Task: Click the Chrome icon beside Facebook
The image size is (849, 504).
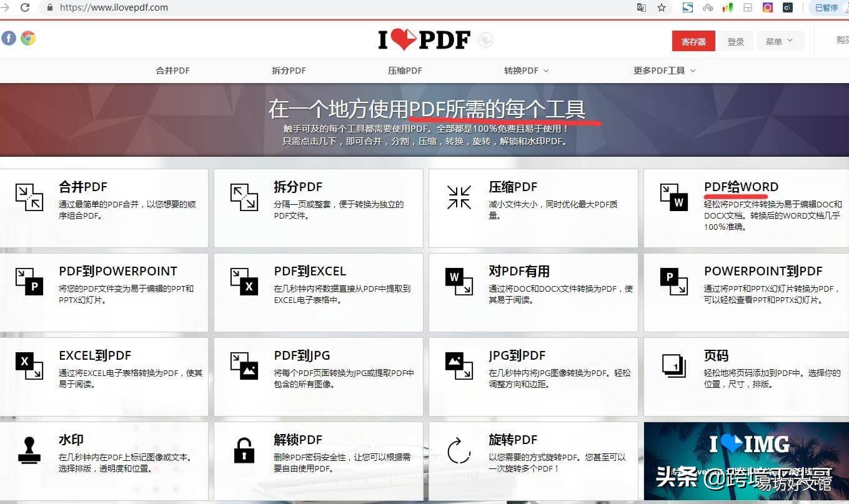Action: 28,38
